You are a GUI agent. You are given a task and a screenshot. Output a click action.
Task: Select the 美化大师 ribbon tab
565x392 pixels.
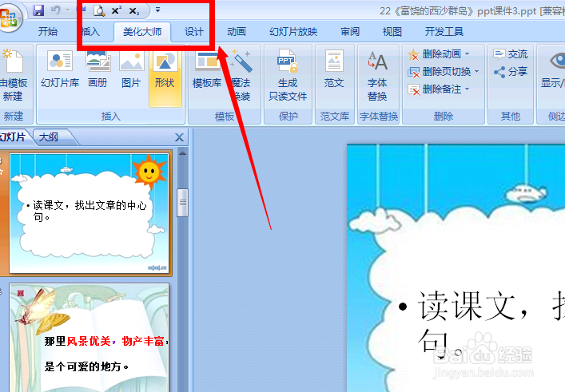(x=142, y=32)
